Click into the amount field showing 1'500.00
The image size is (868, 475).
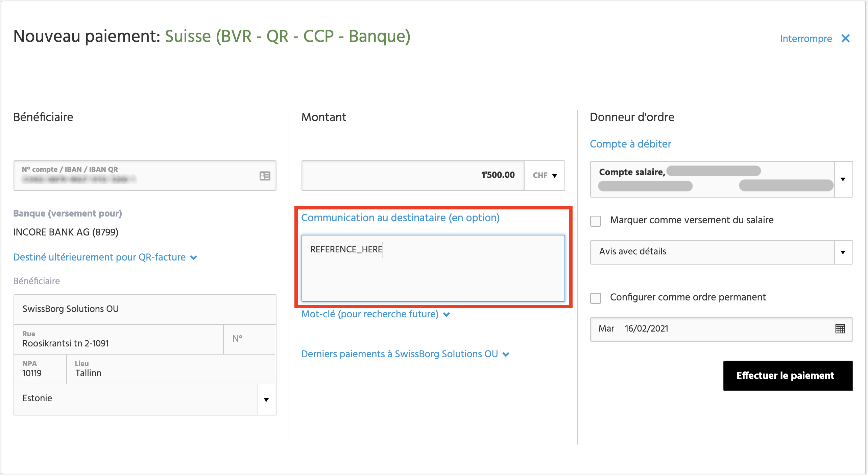tap(412, 175)
